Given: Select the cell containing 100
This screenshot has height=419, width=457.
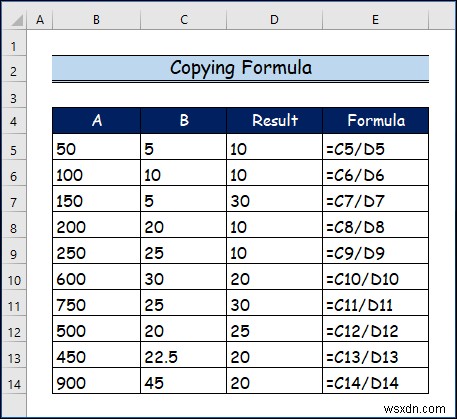Looking at the screenshot, I should click(97, 173).
